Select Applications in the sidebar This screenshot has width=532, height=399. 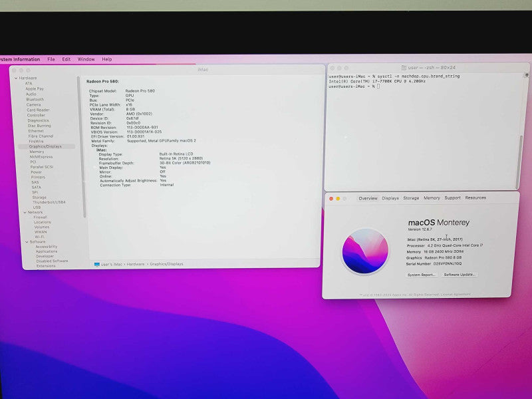[47, 251]
